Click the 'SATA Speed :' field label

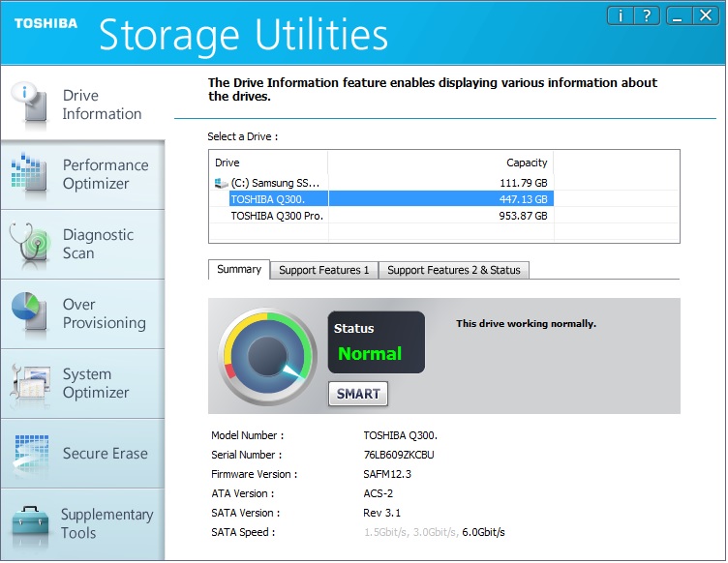[x=243, y=532]
